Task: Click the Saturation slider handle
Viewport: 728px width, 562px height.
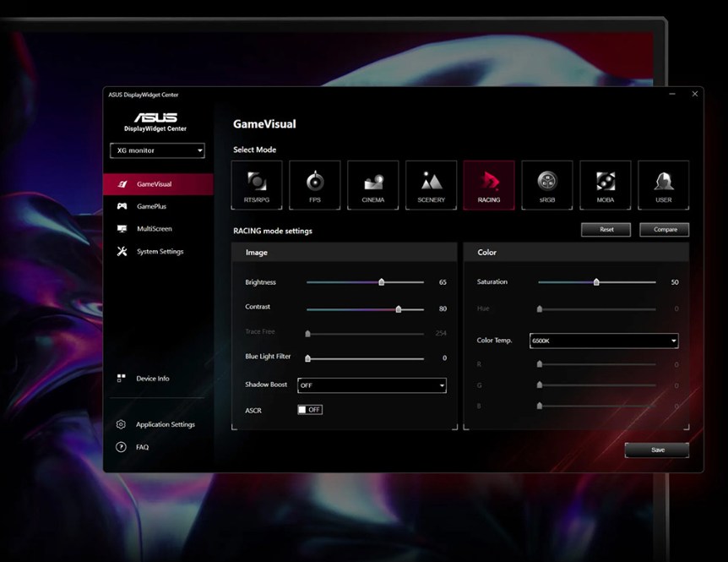Action: [x=596, y=282]
